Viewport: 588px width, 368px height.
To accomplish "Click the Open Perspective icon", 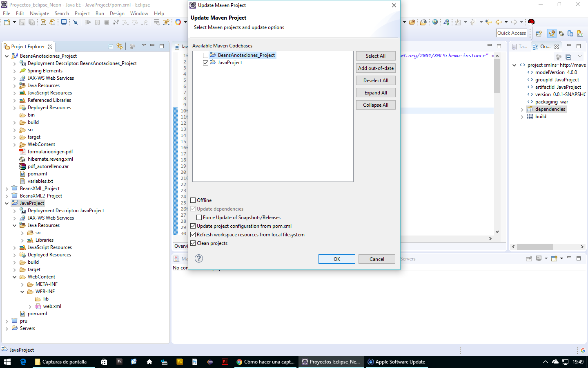I will (539, 34).
